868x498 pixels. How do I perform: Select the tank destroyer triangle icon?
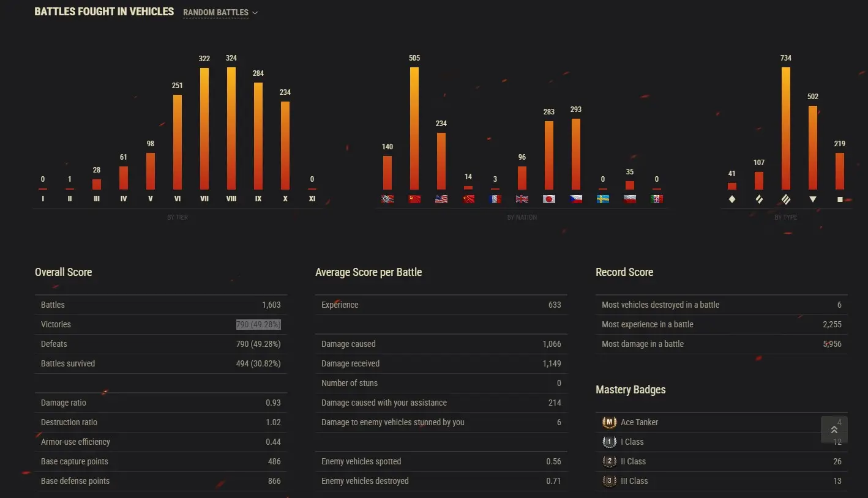click(x=813, y=199)
